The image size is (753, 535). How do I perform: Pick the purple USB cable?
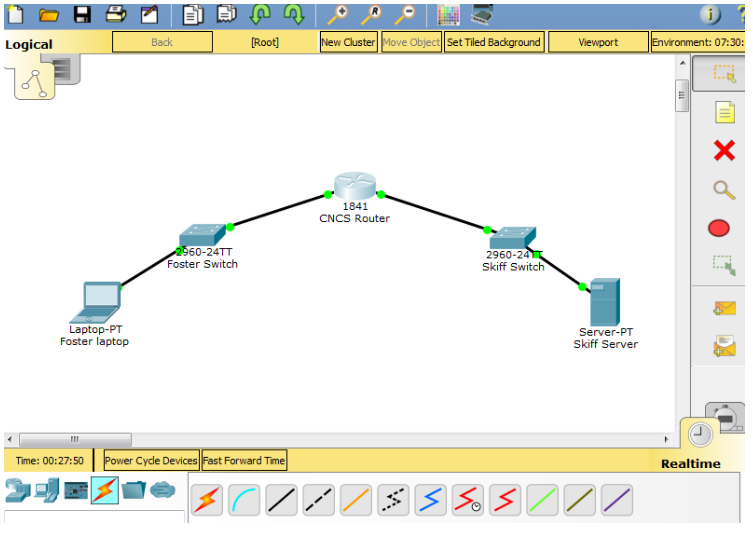[x=617, y=500]
